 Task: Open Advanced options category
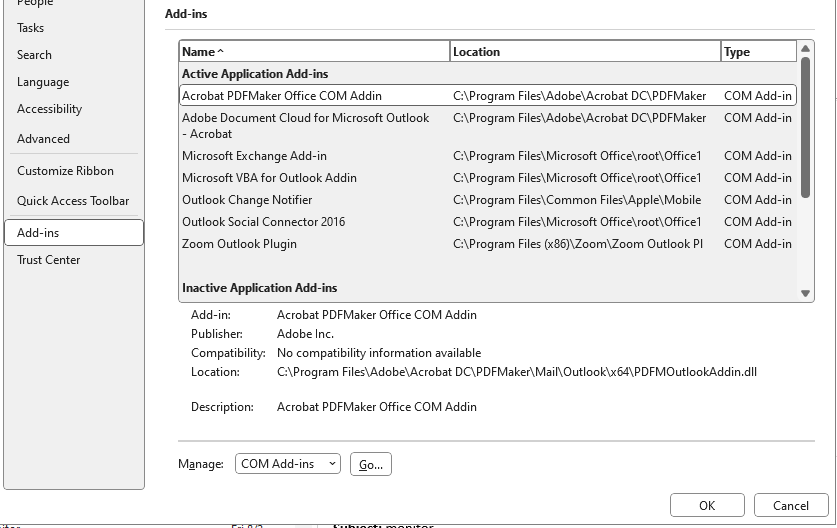43,139
